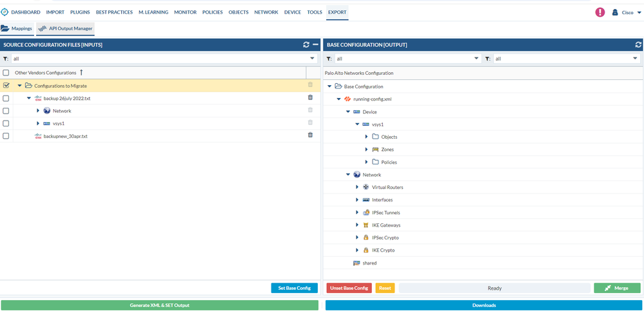Click the sort arrow beside Other Vendors Configurations

(81, 73)
